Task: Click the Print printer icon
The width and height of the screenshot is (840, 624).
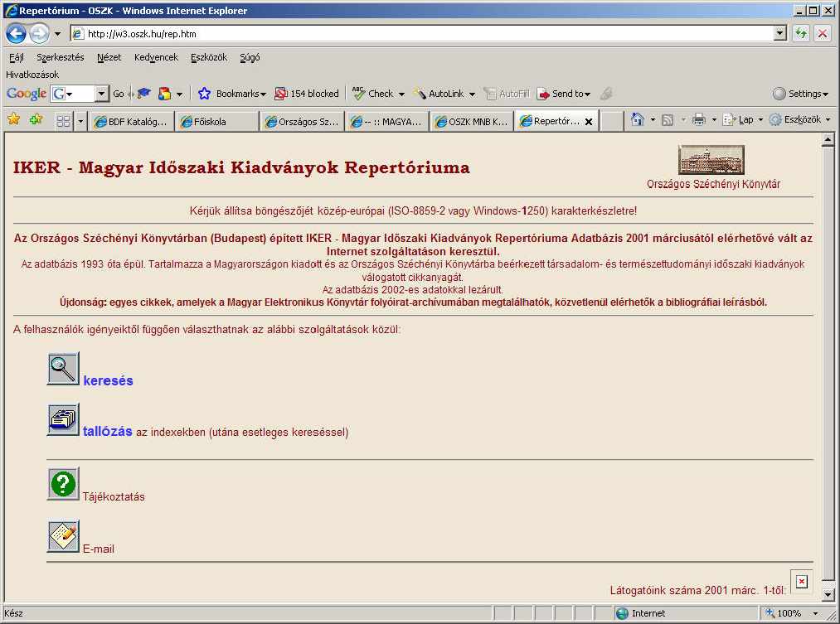Action: (698, 119)
